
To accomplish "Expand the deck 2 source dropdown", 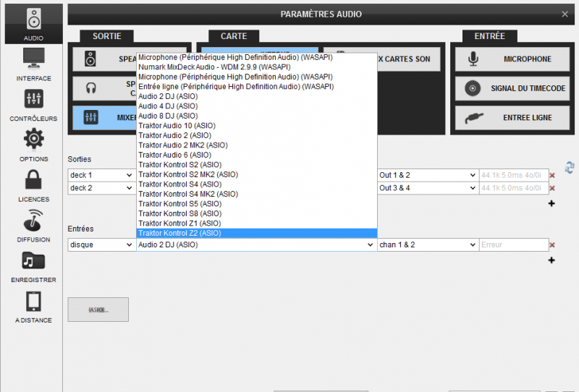I will click(101, 188).
